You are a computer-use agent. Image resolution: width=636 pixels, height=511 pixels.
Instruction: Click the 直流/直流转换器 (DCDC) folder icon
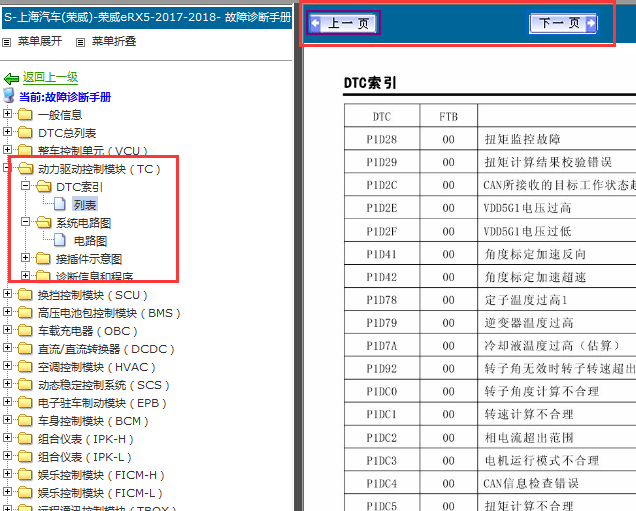click(x=25, y=348)
